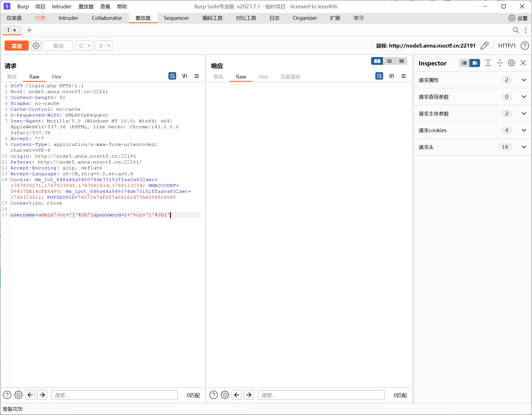The height and width of the screenshot is (415, 532).
Task: Toggle show non-printable characters \n in request
Action: [184, 76]
